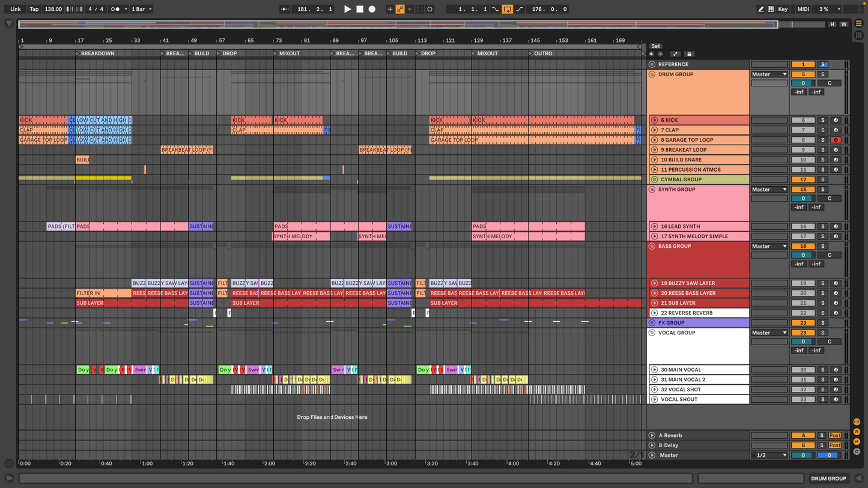Toggle MIDI Arrangement Overdub plus icon
Viewport: 868px width, 488px height.
pyautogui.click(x=390, y=9)
